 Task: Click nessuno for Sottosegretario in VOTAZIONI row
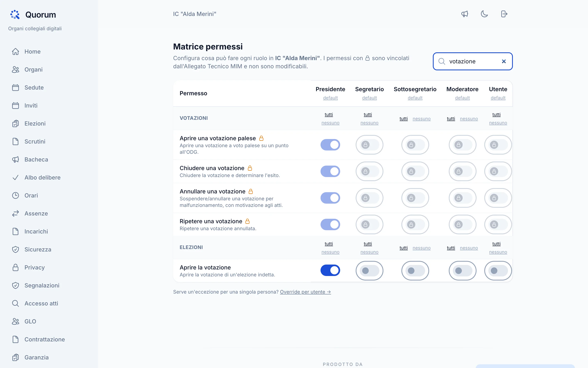pos(422,119)
